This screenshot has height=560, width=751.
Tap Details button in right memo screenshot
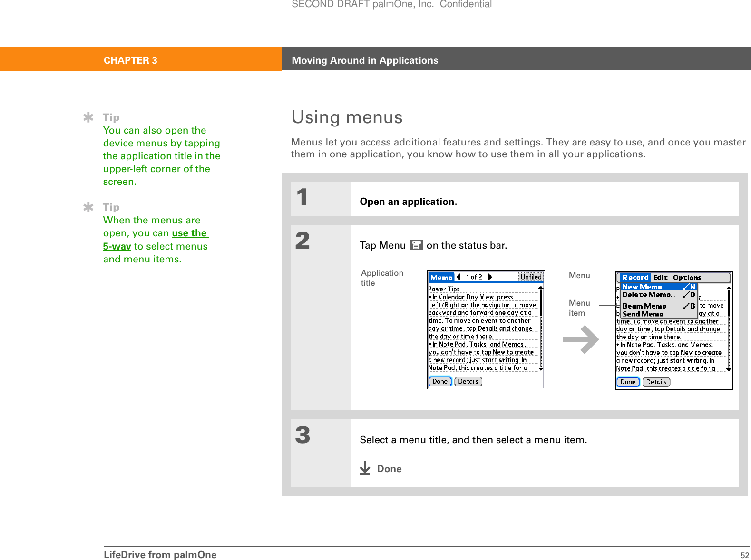pyautogui.click(x=656, y=382)
